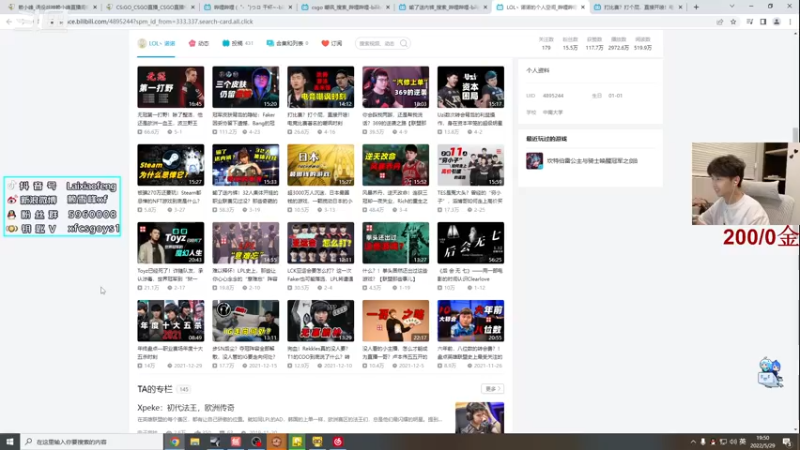Click the search field on profile page
800x450 pixels.
[x=377, y=43]
